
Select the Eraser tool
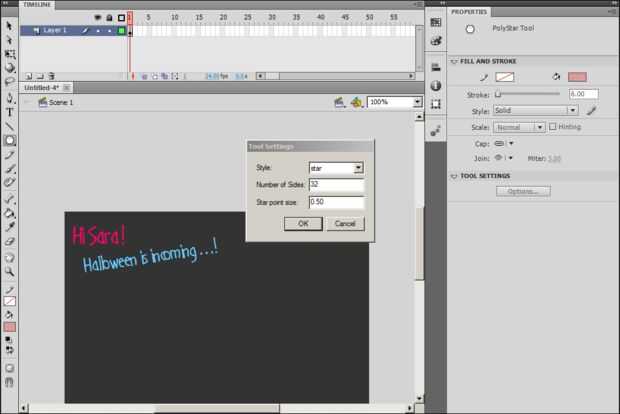point(9,242)
